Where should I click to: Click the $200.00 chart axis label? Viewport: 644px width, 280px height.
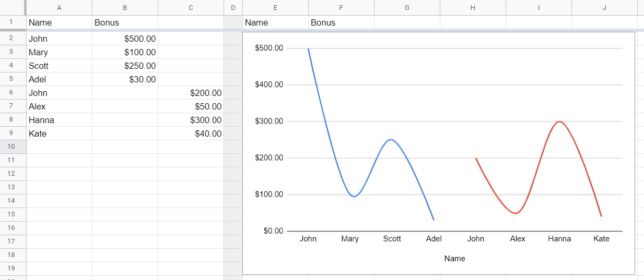(x=269, y=158)
